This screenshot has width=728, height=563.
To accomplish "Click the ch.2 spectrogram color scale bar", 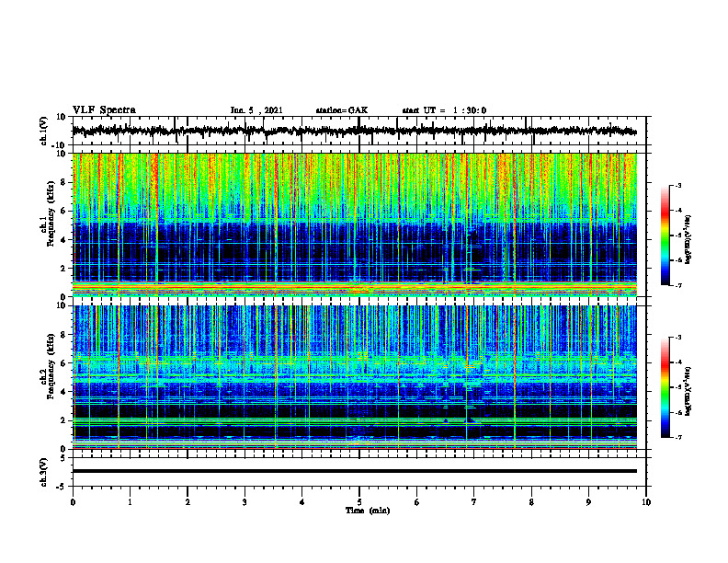I will pos(665,387).
